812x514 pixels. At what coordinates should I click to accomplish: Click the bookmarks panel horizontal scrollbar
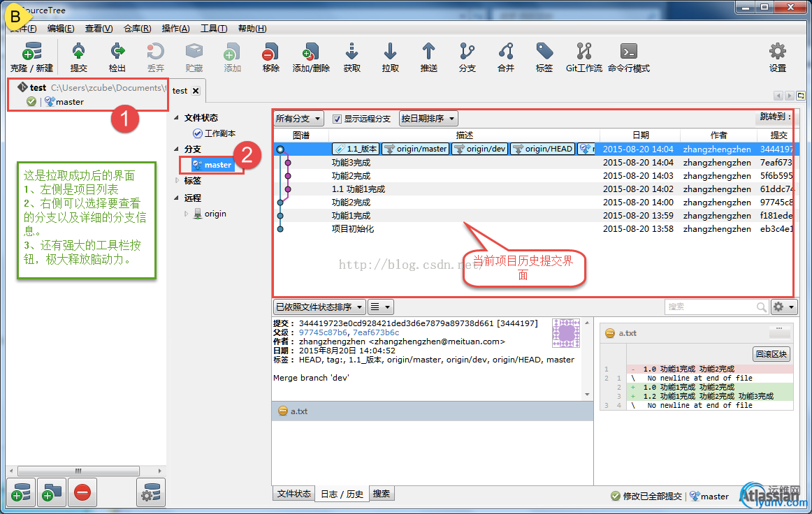78,471
